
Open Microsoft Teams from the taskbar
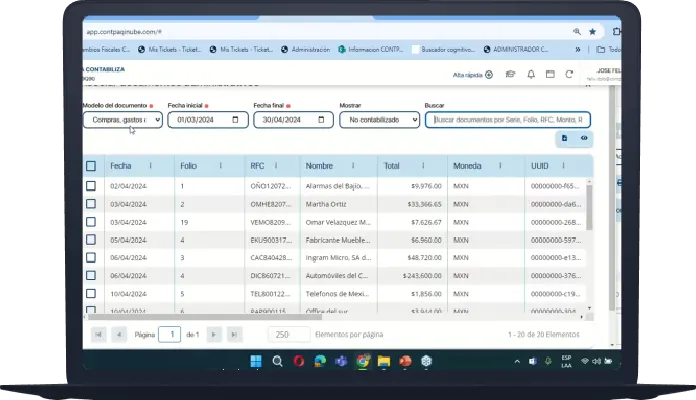coord(341,361)
